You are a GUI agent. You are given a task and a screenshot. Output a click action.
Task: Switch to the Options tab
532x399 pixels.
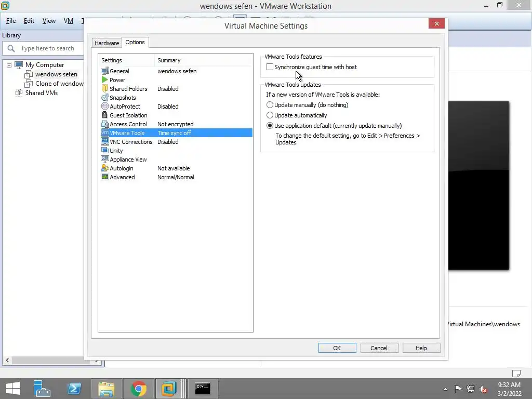[135, 42]
